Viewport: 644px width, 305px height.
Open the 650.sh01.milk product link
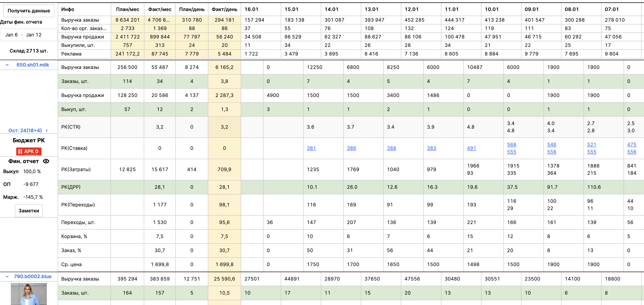point(33,65)
